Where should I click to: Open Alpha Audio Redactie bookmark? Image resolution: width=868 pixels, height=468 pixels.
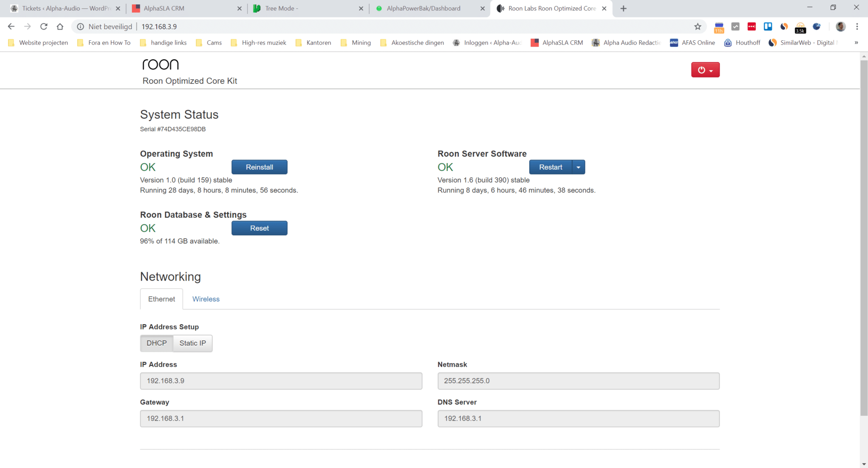[626, 42]
